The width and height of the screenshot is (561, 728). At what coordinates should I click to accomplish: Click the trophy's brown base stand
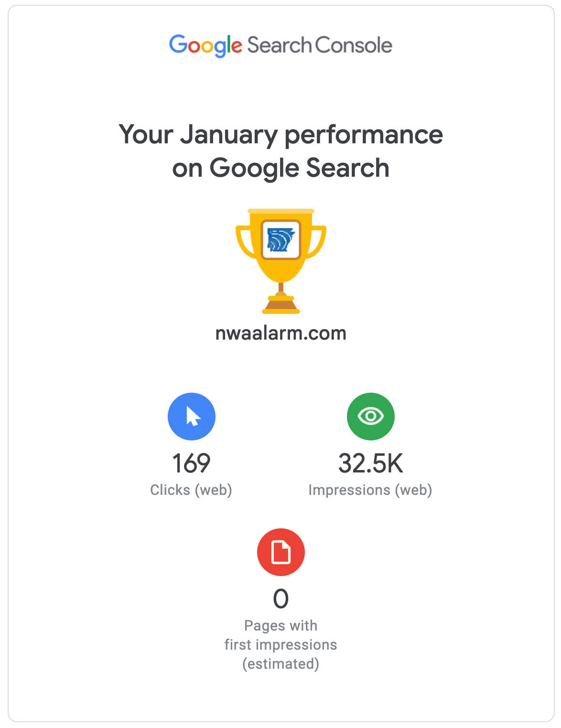(x=281, y=305)
